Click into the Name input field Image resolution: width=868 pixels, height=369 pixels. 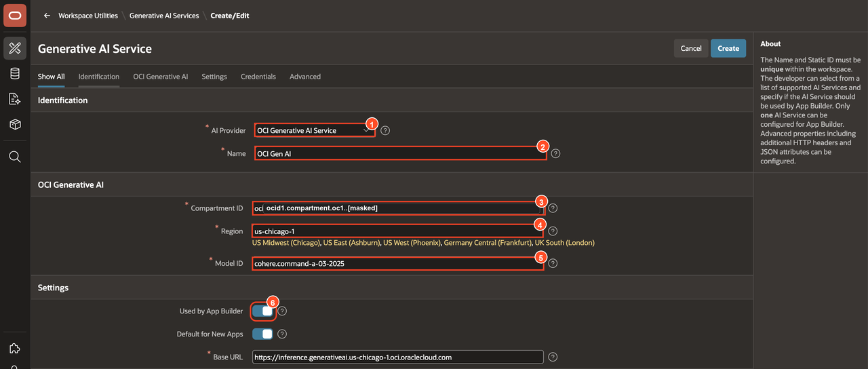(x=400, y=153)
